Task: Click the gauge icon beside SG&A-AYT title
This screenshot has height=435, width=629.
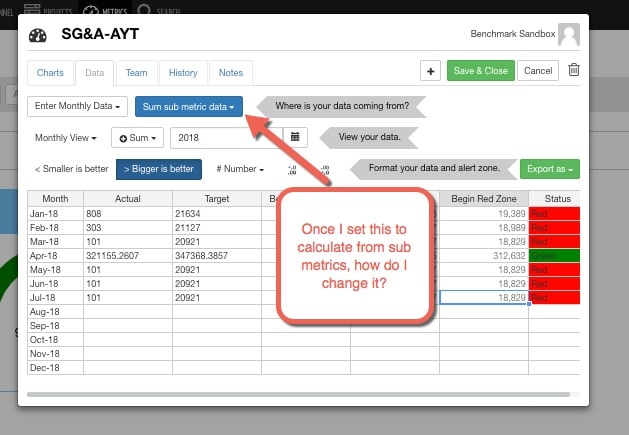Action: 38,35
